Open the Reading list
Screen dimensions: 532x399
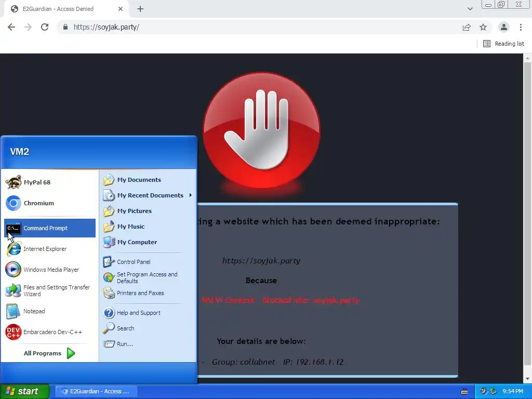click(504, 44)
